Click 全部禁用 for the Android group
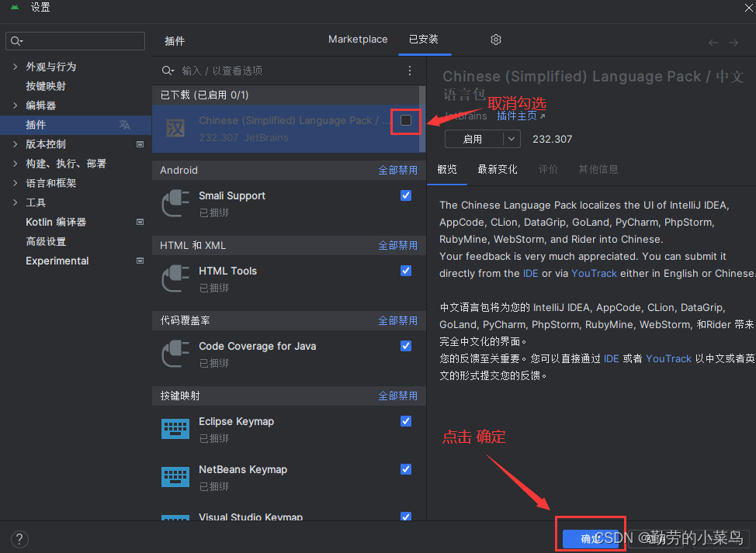Image resolution: width=756 pixels, height=553 pixels. pos(397,170)
